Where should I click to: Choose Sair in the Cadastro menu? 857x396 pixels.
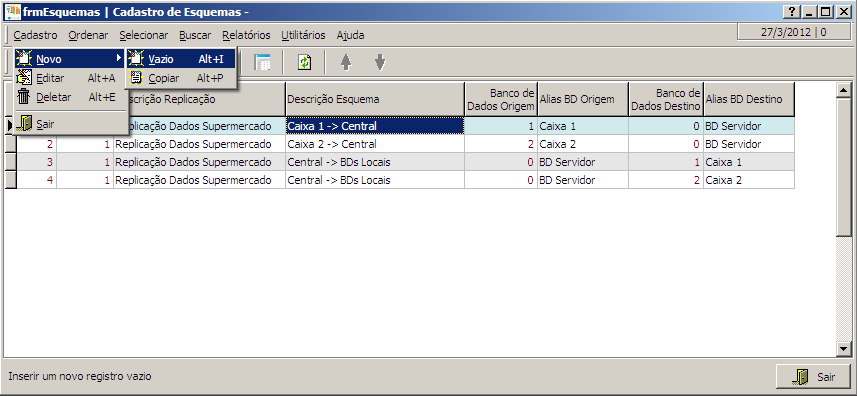tap(69, 124)
